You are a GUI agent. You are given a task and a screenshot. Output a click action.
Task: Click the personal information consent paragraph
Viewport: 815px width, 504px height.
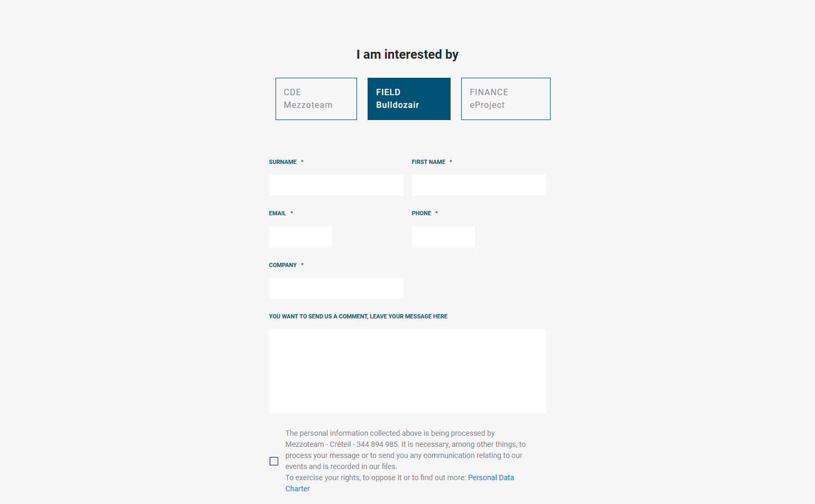(405, 450)
